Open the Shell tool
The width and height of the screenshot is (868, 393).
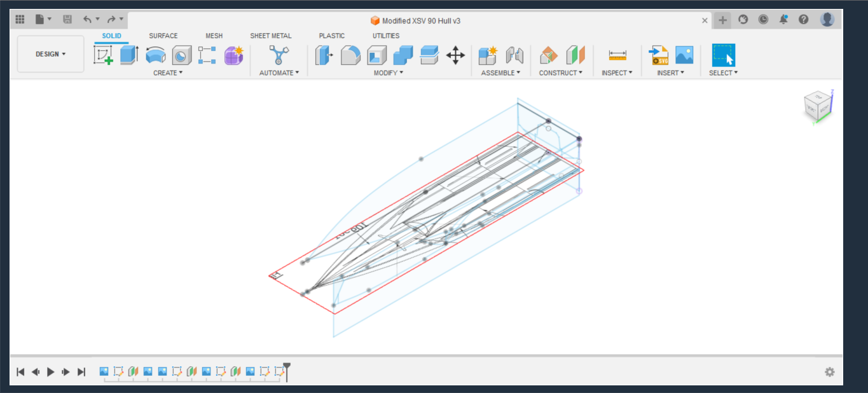(x=376, y=55)
